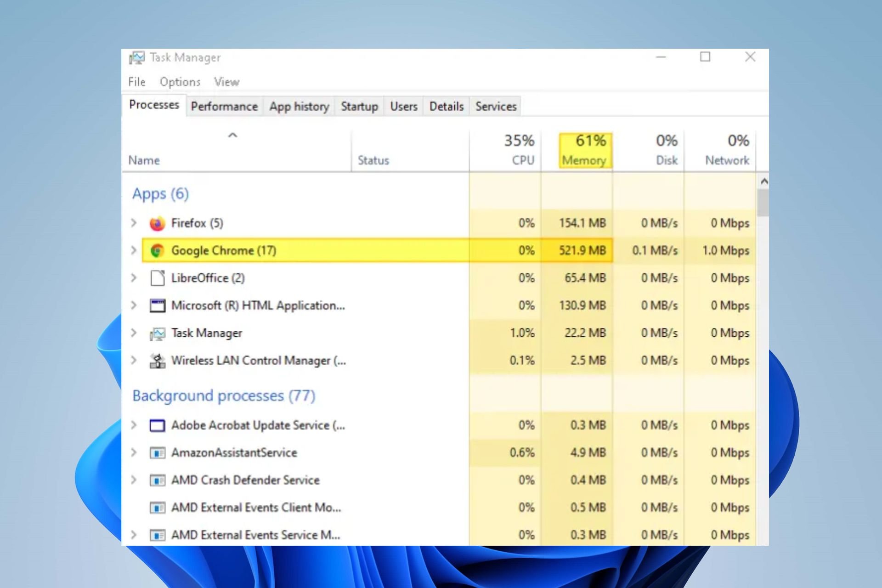Click the LibreOffice document icon
This screenshot has height=588, width=882.
coord(157,278)
